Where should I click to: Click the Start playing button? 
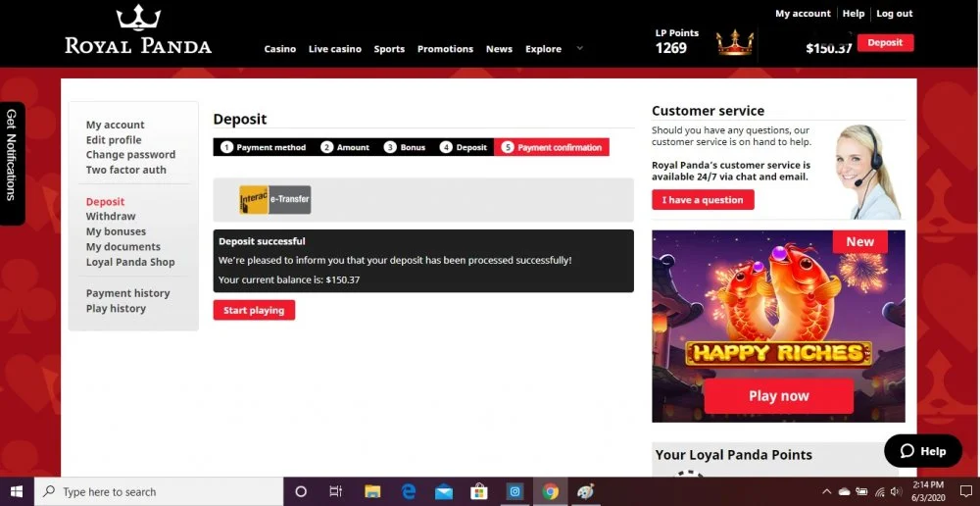[254, 310]
